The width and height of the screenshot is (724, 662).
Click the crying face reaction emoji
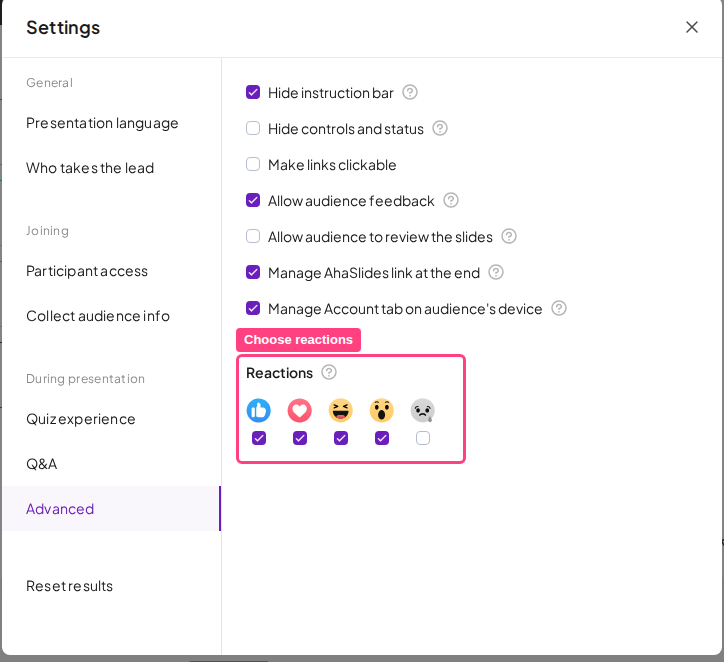point(422,410)
